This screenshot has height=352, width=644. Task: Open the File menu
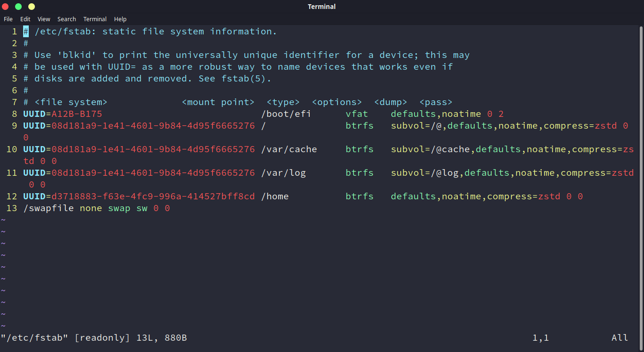coord(8,19)
